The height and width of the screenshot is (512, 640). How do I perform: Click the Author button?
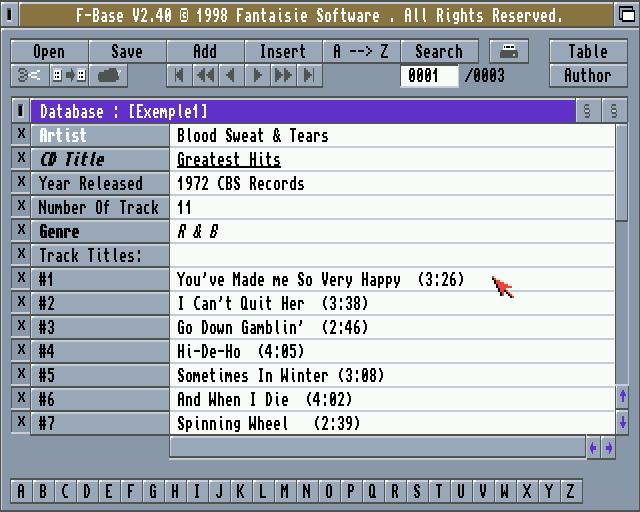point(588,76)
